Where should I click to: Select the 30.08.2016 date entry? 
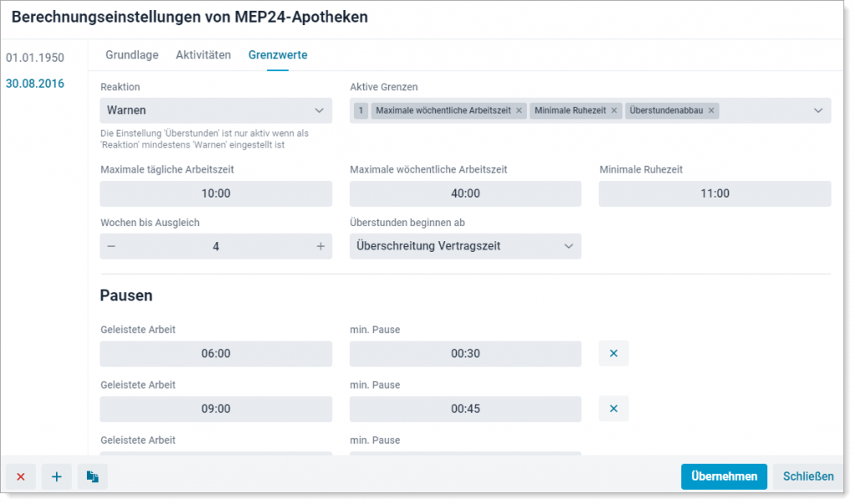(x=35, y=84)
